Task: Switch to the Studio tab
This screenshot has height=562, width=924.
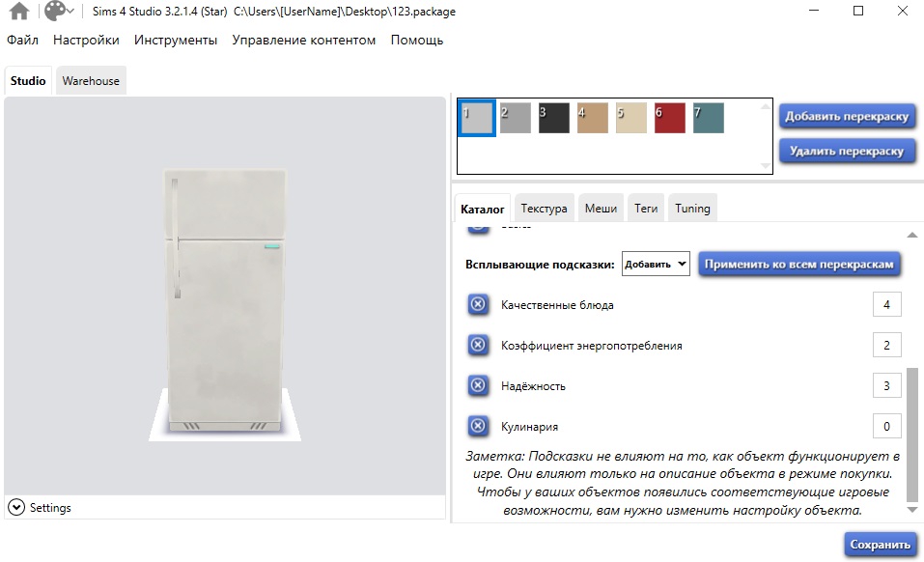Action: pos(28,81)
